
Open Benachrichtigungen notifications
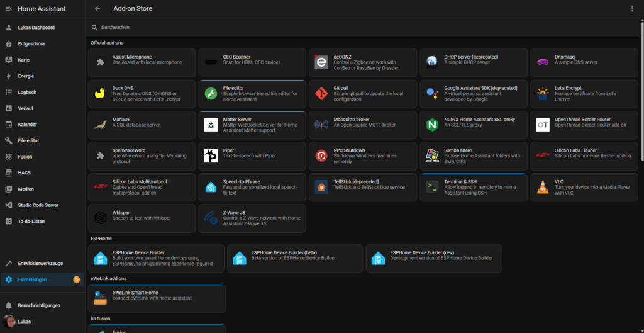click(x=43, y=305)
